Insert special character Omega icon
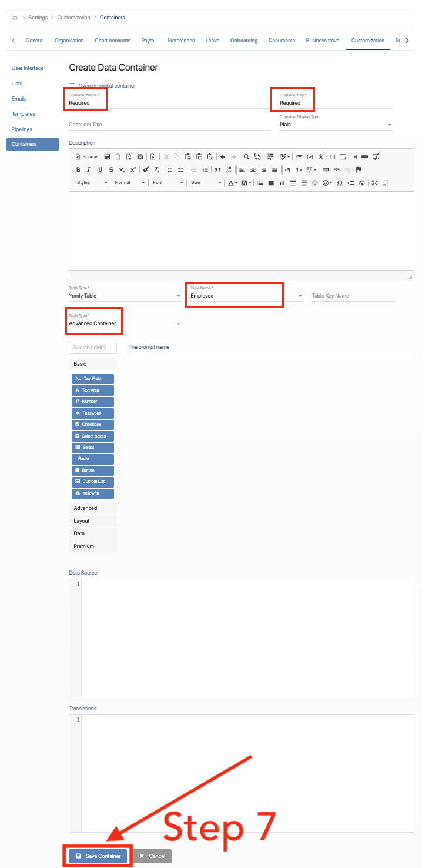Screen dimensions: 422x868 340,183
